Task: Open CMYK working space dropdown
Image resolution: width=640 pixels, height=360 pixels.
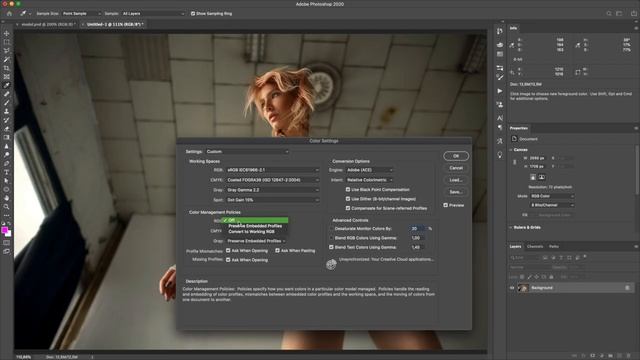Action: 273,180
